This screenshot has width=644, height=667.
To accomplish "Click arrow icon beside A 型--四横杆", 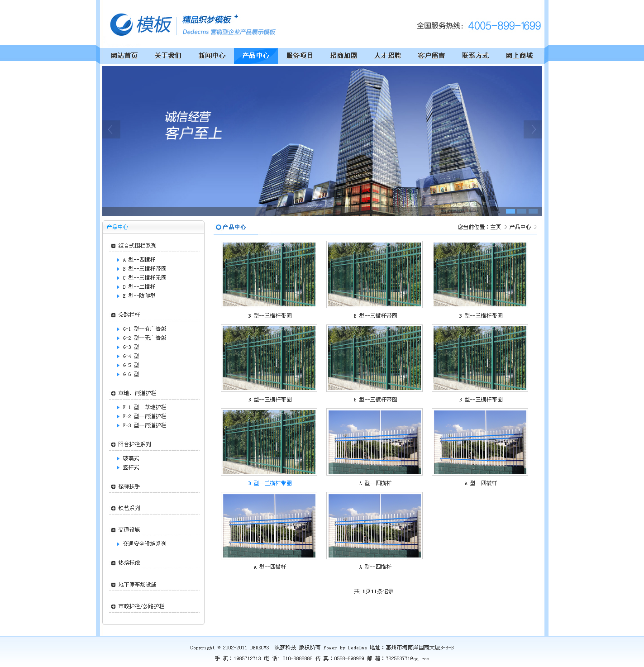I will tap(118, 260).
